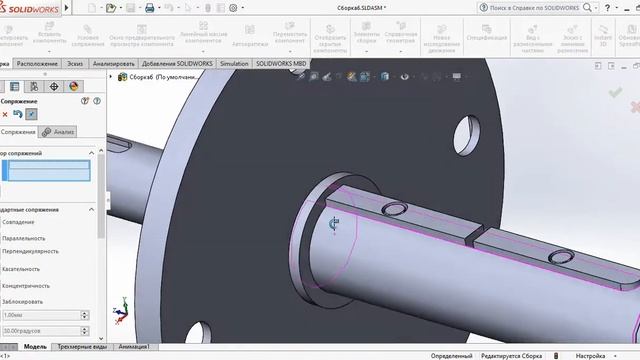Click the Instant 3D tool
The image size is (640, 360).
(603, 35)
